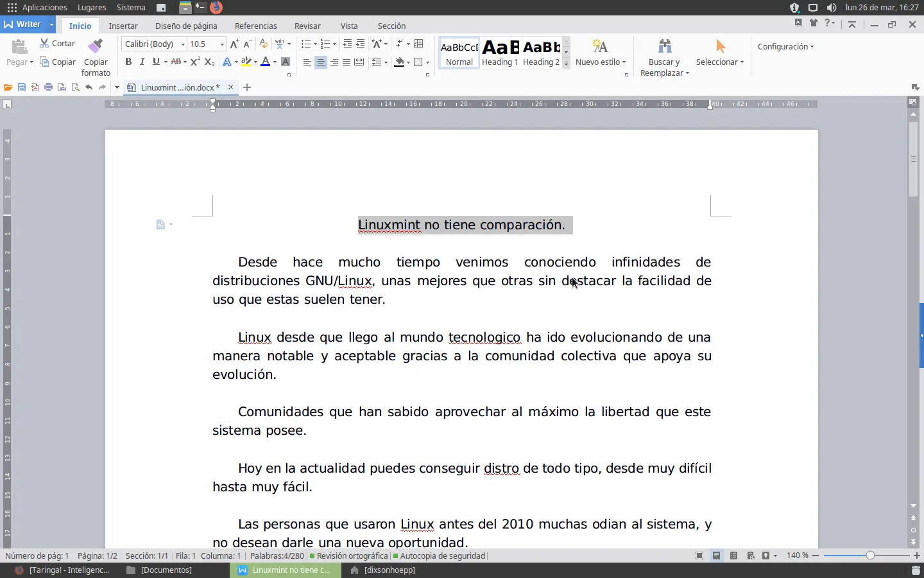The width and height of the screenshot is (924, 578).
Task: Toggle strikethrough text
Action: [176, 62]
